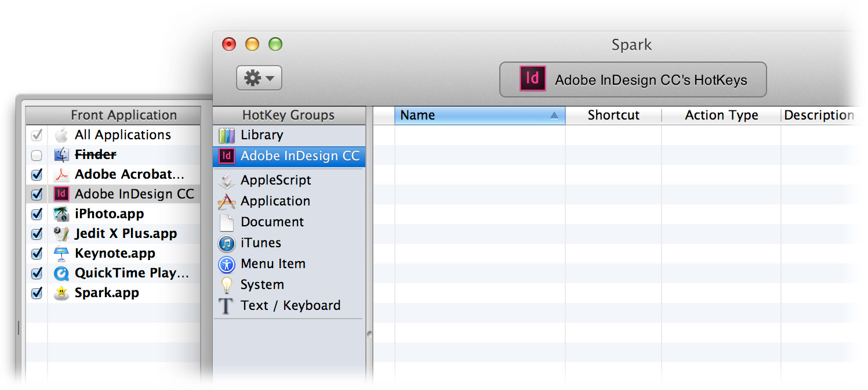
Task: Sort by the Name column header
Action: 480,115
